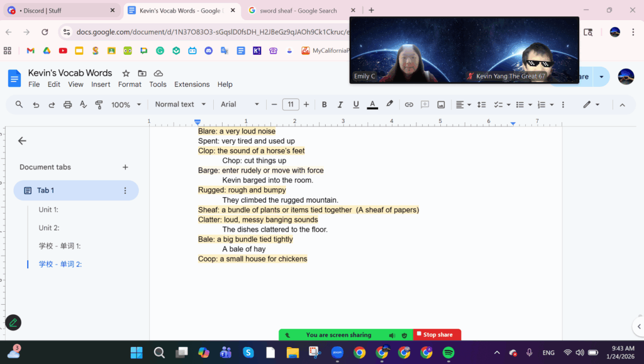
Task: Switch to the sword sheaf Google Search tab
Action: (x=298, y=11)
